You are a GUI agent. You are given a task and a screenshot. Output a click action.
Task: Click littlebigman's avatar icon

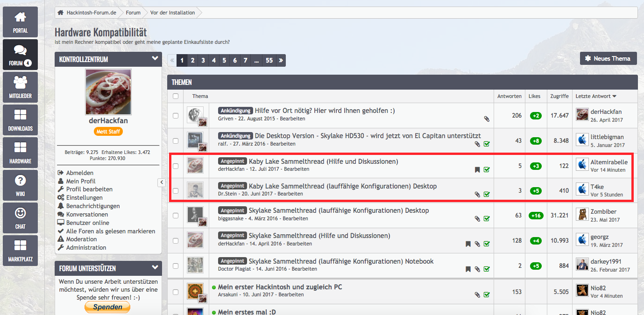click(582, 140)
